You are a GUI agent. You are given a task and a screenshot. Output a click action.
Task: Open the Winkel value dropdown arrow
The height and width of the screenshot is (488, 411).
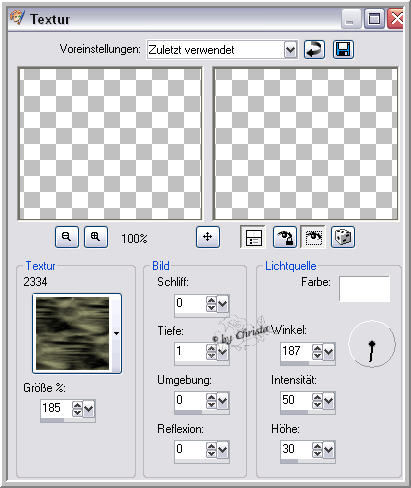tap(329, 351)
